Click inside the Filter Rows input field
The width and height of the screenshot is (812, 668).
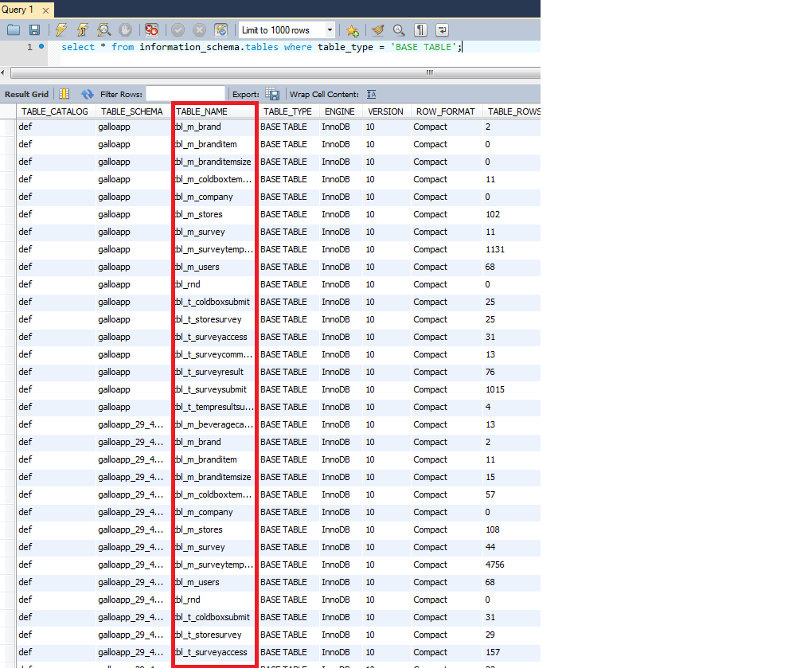[x=185, y=93]
